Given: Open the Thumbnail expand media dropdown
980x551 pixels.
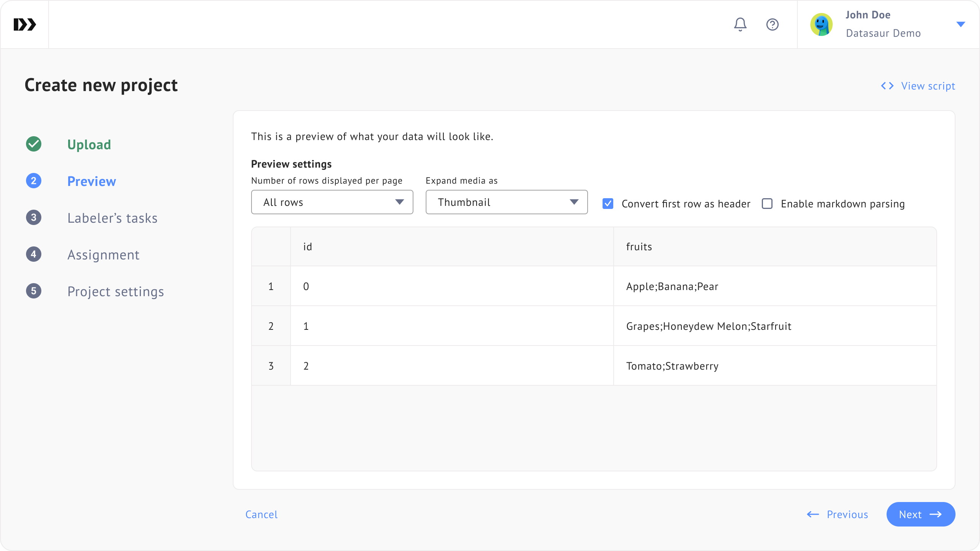Looking at the screenshot, I should tap(506, 202).
